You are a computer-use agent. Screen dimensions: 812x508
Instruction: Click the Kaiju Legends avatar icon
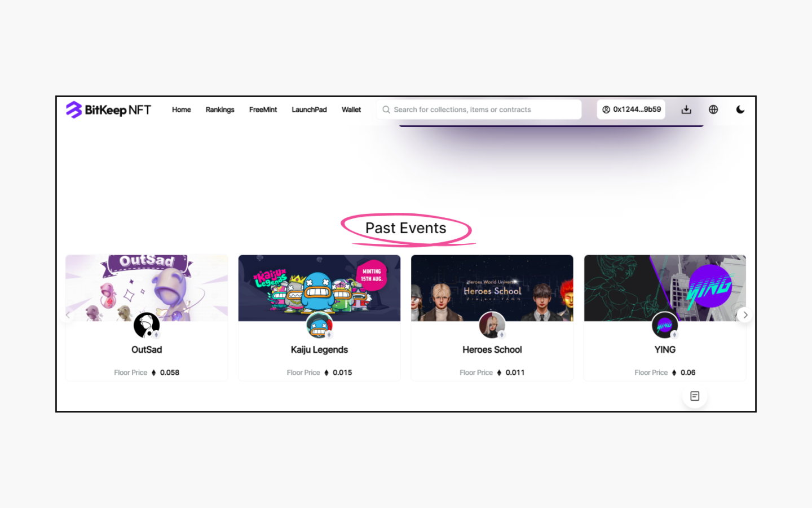click(319, 326)
